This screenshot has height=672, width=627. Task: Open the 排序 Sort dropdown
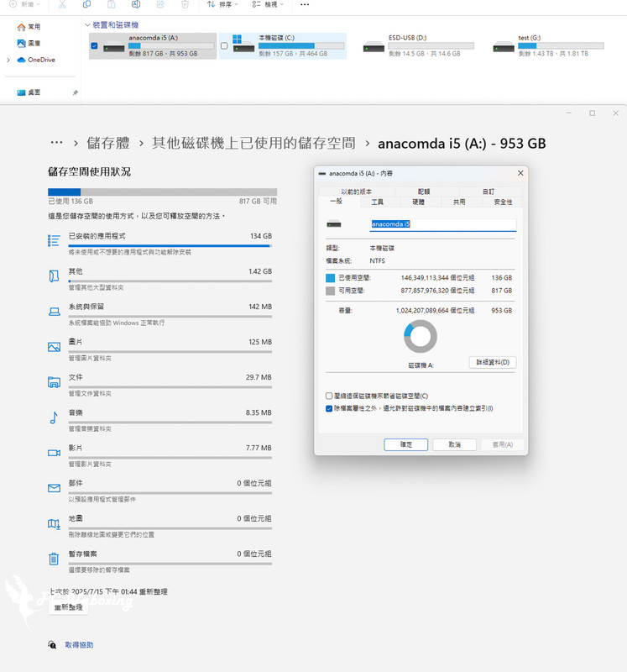pyautogui.click(x=222, y=5)
